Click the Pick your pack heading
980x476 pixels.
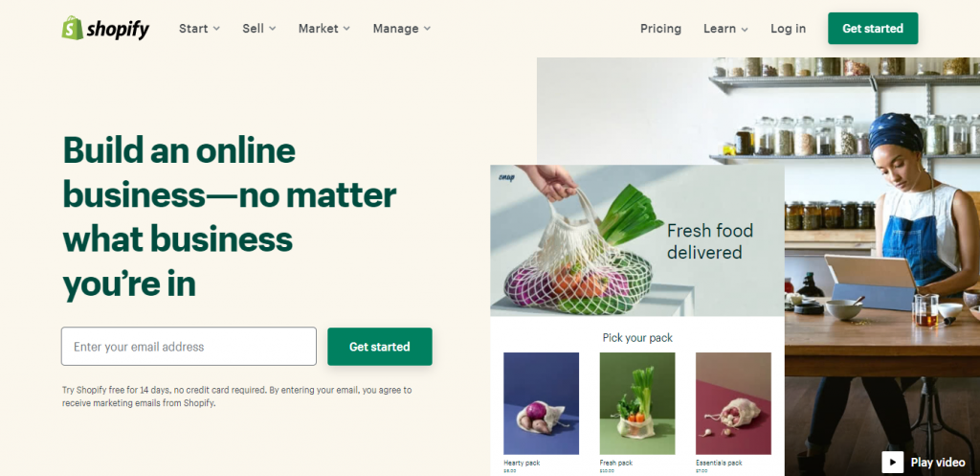(x=637, y=338)
